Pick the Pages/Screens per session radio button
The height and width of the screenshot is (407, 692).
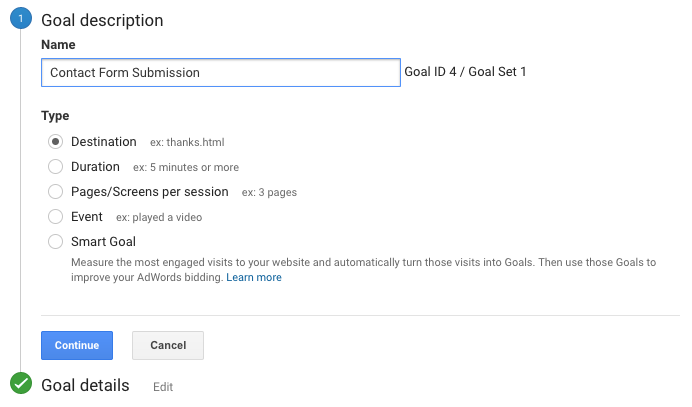coord(56,192)
